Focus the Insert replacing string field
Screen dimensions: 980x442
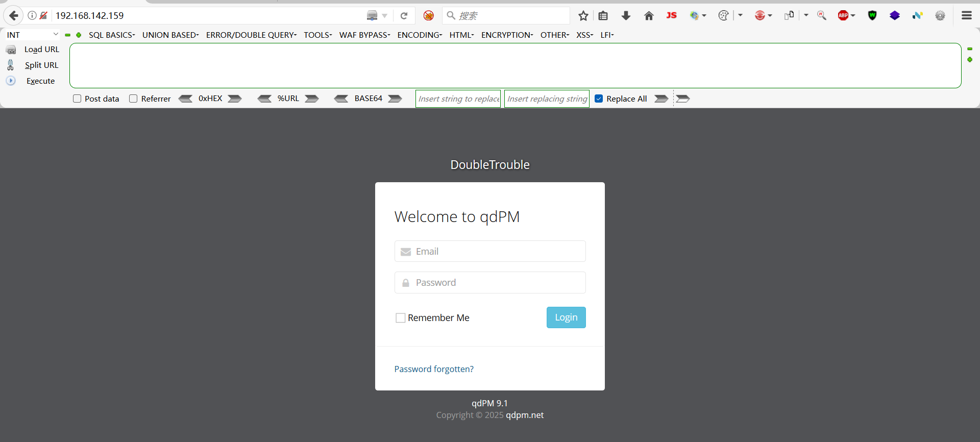point(547,99)
